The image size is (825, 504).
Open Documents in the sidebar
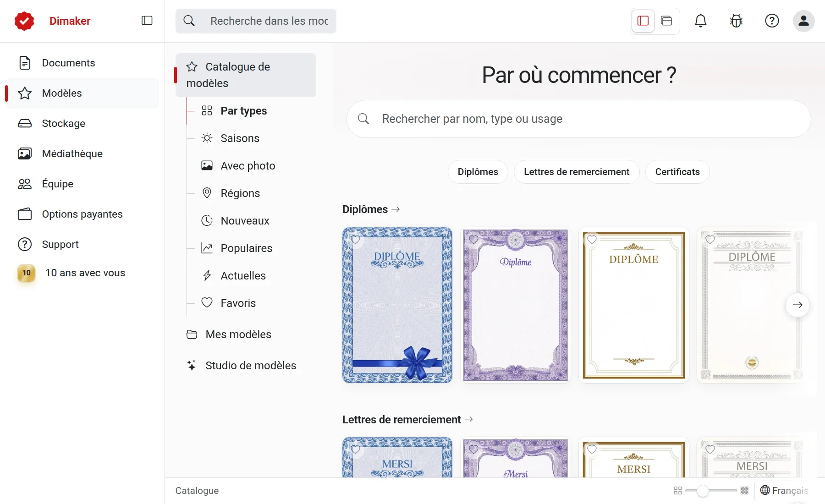[x=82, y=63]
